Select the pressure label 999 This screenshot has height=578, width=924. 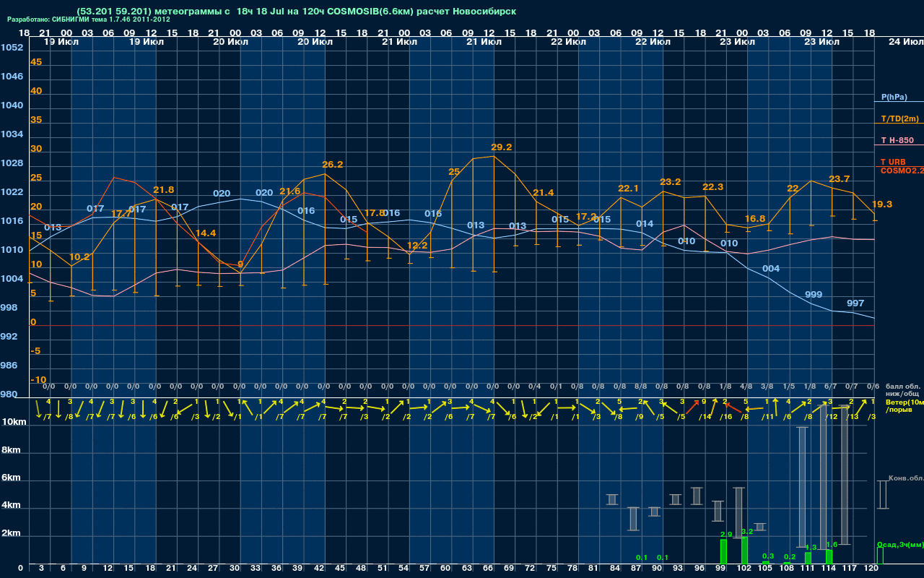(x=814, y=295)
